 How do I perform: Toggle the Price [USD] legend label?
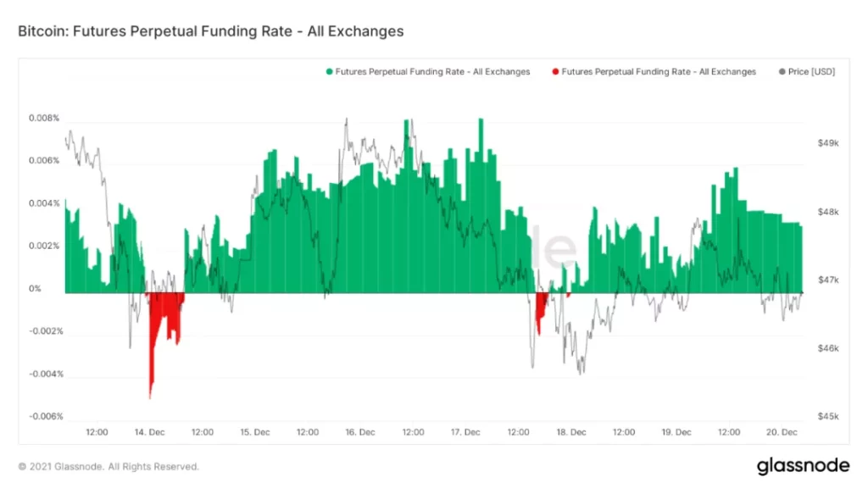point(811,72)
